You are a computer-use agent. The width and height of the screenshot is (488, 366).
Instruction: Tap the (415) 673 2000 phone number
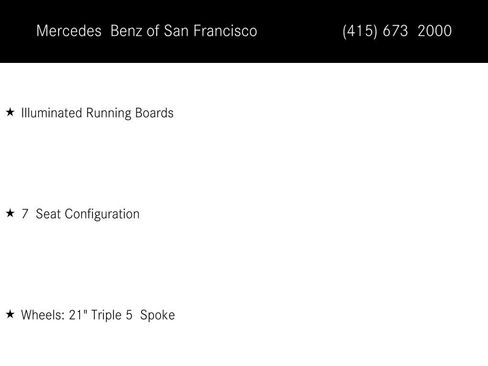tap(397, 31)
